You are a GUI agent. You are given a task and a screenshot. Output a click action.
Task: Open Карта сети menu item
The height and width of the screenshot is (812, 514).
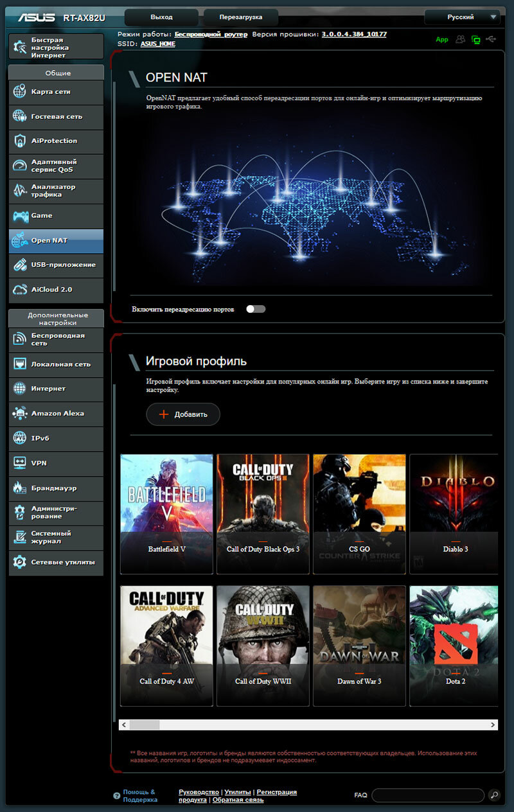(x=56, y=92)
